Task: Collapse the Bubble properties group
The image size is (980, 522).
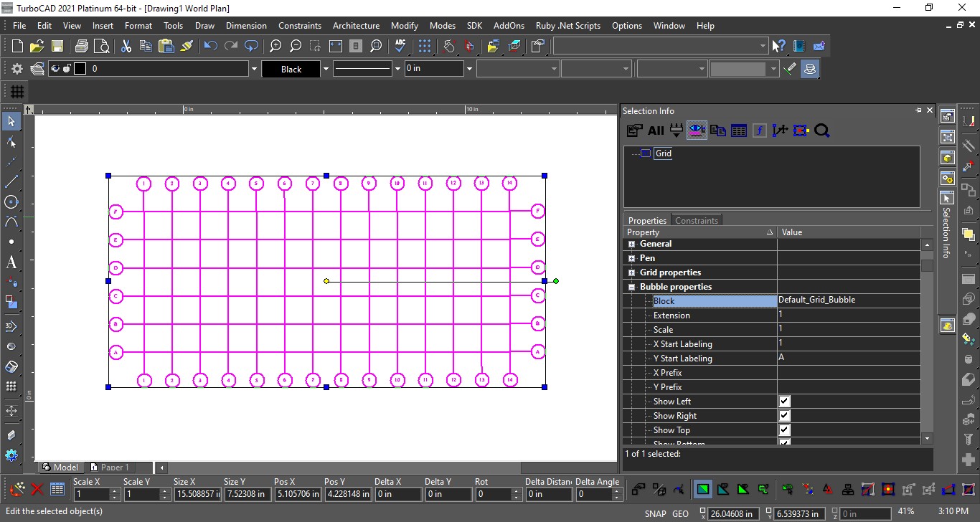Action: (x=631, y=288)
